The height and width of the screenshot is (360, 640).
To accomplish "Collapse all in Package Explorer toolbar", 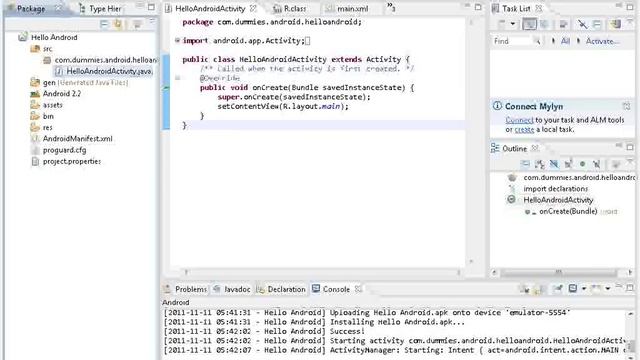I will point(104,24).
